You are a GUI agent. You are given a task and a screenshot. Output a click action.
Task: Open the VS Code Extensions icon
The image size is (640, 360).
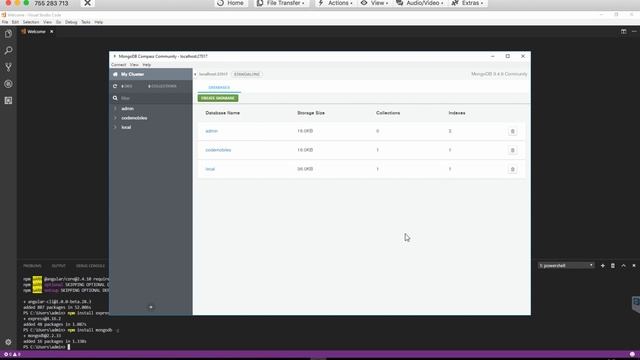tap(8, 100)
